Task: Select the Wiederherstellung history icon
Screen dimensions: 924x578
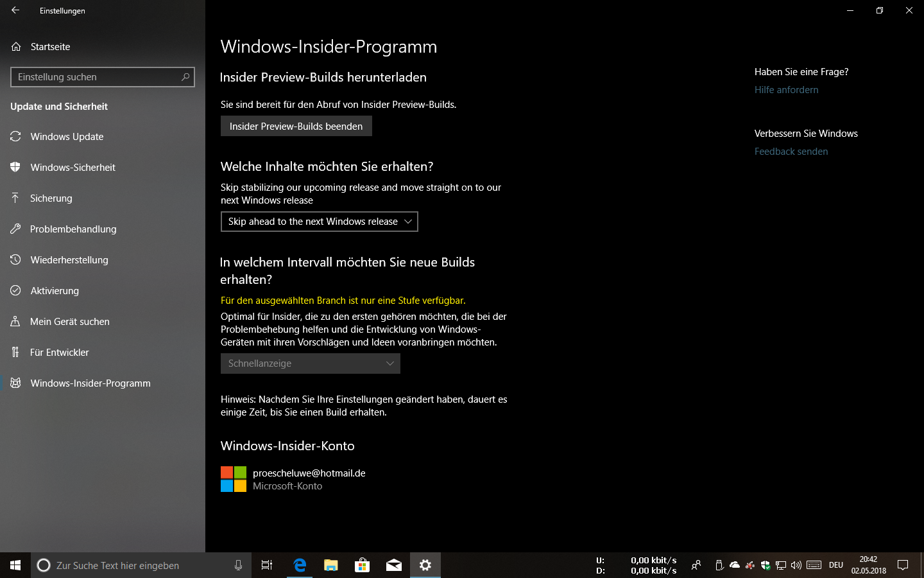Action: [x=15, y=259]
